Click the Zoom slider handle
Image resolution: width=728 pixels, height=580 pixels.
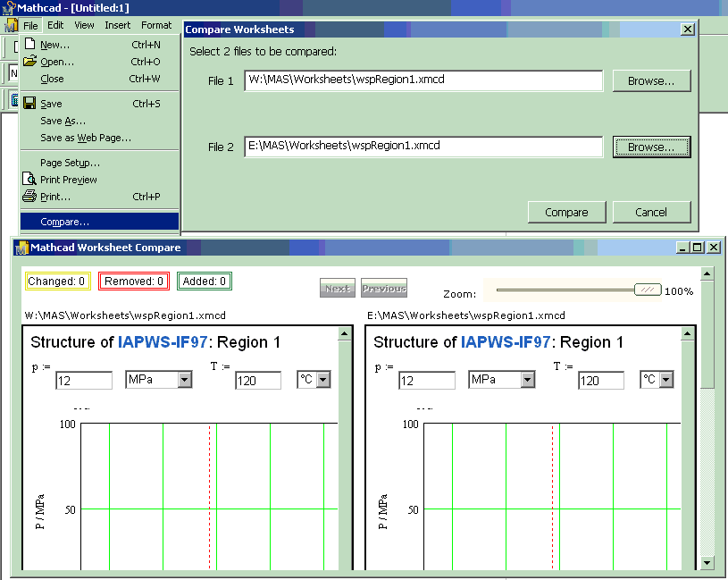tap(648, 290)
